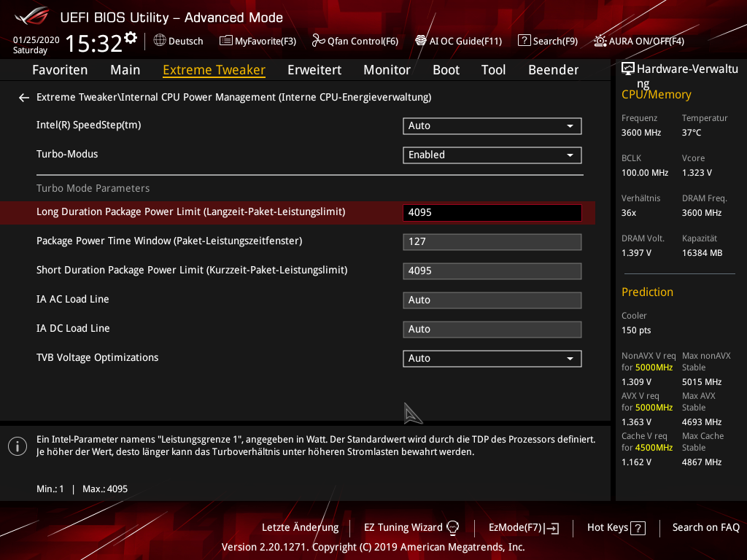Image resolution: width=747 pixels, height=560 pixels.
Task: Click the 1.323 V Vcore value
Action: point(697,173)
